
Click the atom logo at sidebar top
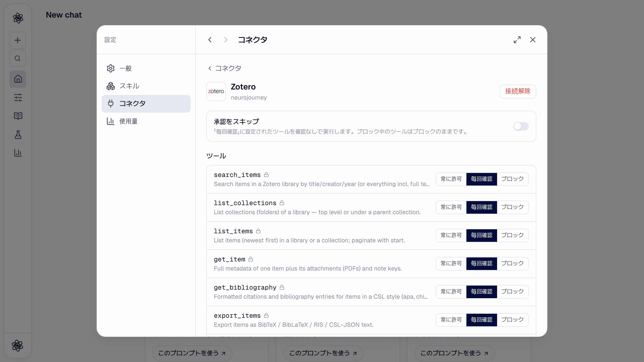(18, 18)
